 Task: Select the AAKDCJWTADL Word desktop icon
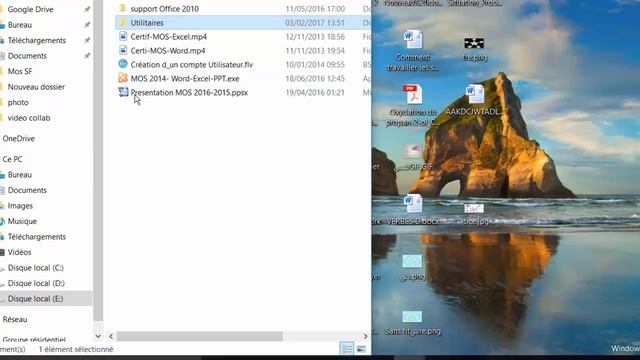click(474, 94)
